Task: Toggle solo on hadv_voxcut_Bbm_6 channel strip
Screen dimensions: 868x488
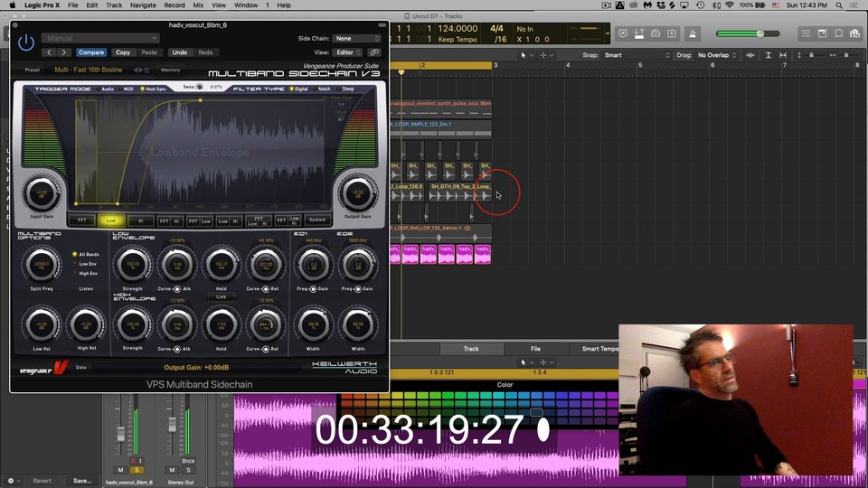Action: click(x=137, y=470)
